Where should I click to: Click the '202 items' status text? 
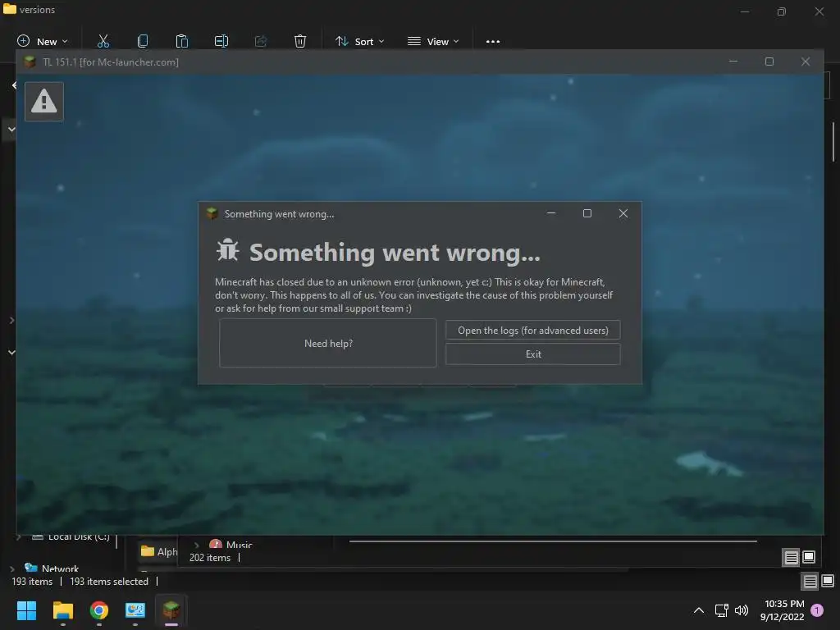(210, 558)
